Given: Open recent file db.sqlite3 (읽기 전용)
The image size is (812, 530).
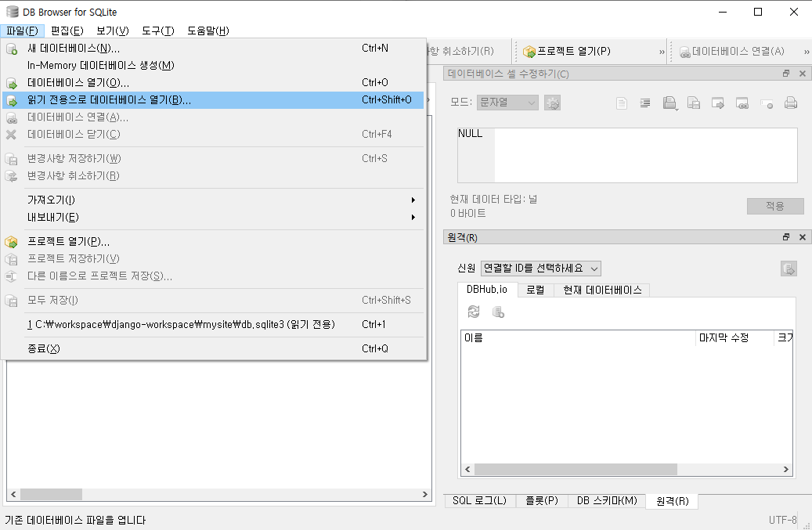Looking at the screenshot, I should tap(214, 325).
